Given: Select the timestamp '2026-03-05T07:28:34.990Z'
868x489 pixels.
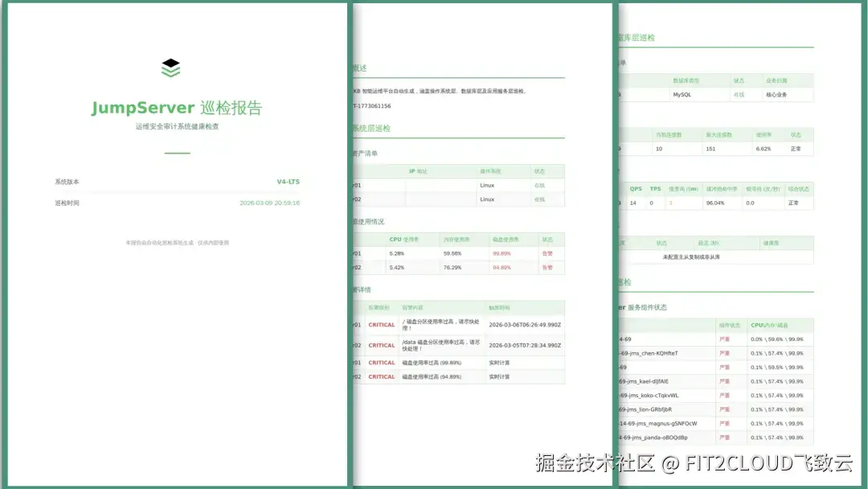Looking at the screenshot, I should point(525,346).
